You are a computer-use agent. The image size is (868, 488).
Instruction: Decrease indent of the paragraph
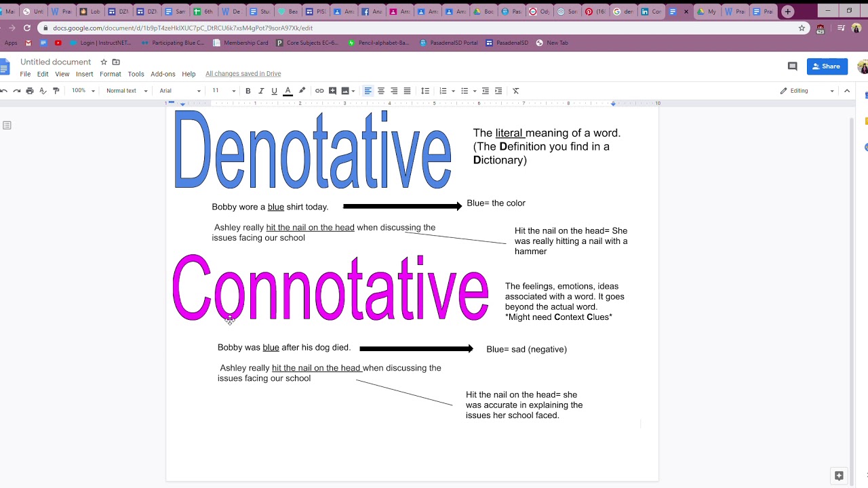click(486, 91)
